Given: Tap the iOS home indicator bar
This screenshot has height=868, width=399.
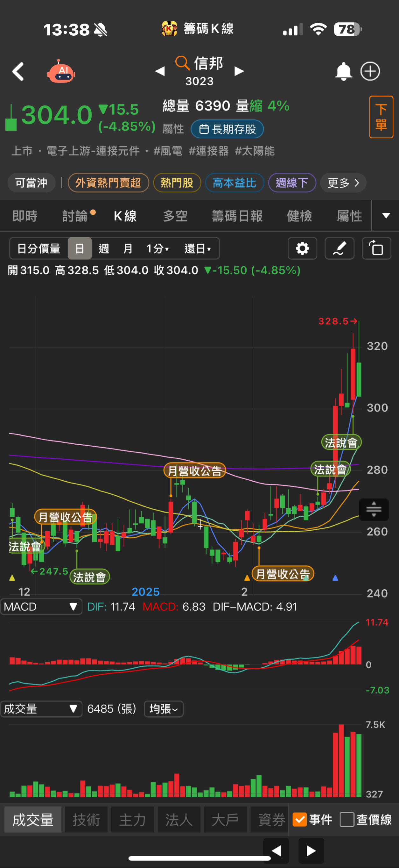Looking at the screenshot, I should 199,858.
